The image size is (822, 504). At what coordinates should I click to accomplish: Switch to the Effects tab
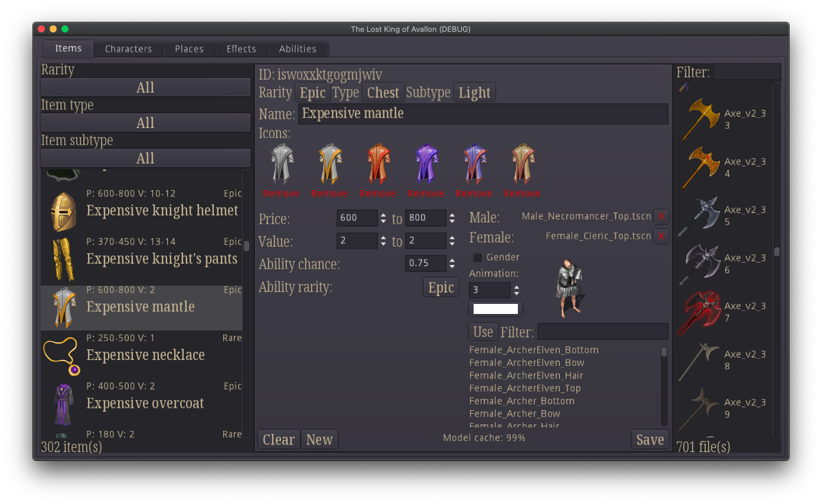[x=241, y=49]
